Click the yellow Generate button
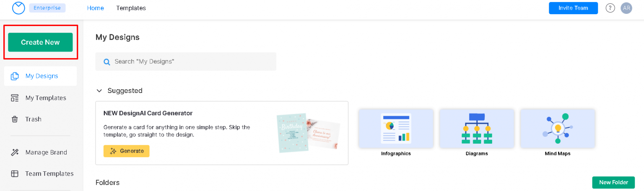This screenshot has height=191, width=644. tap(126, 151)
